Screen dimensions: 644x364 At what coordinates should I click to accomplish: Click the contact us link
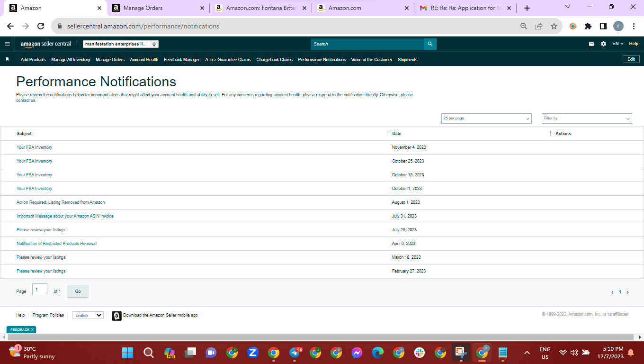tap(26, 100)
